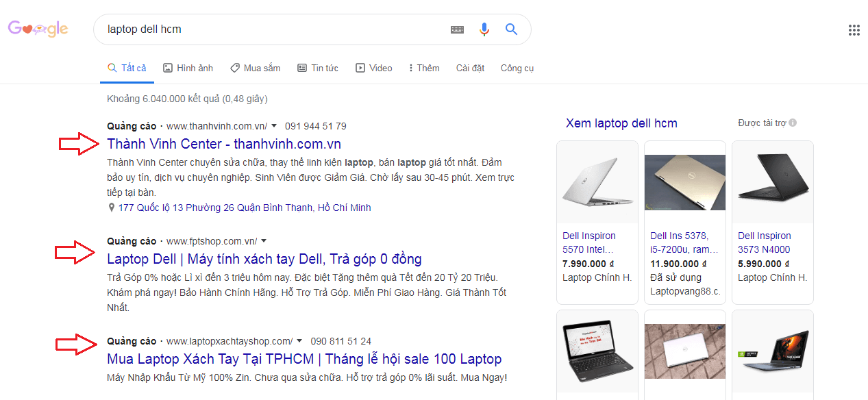
Task: Click phone number 090 811 51 24
Action: [341, 341]
